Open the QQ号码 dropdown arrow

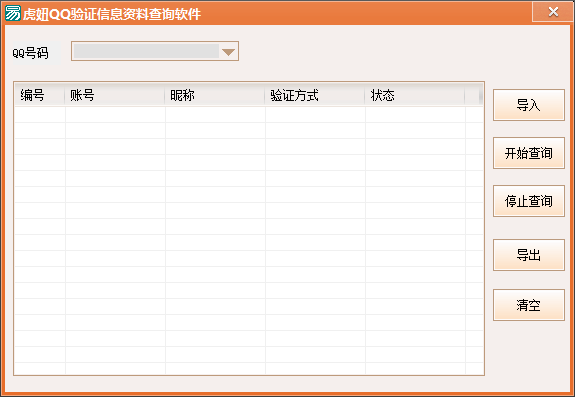(x=228, y=51)
